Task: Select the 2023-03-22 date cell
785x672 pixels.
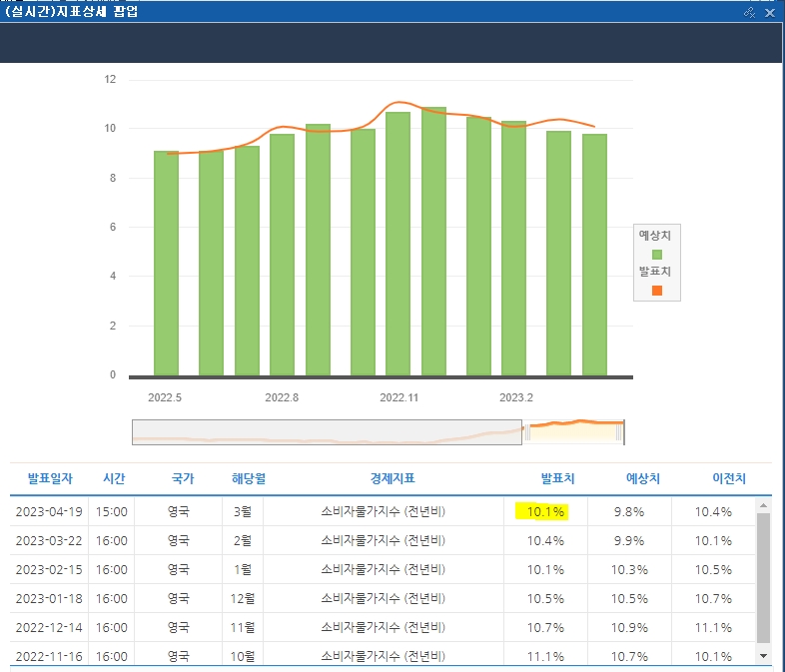Action: click(x=49, y=541)
